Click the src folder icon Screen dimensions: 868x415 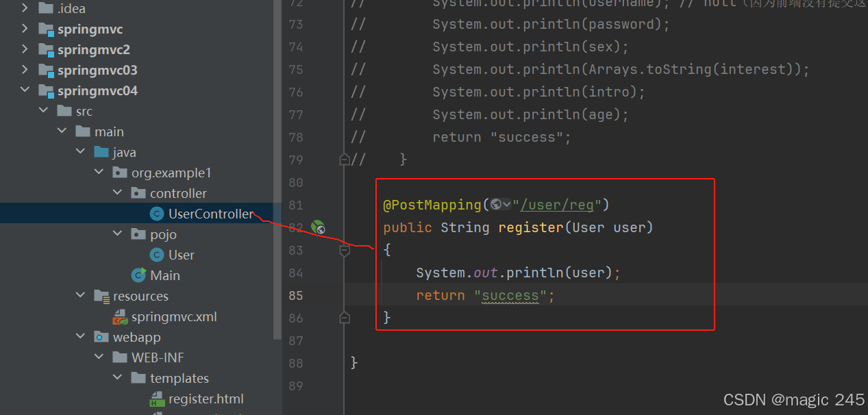[x=64, y=111]
